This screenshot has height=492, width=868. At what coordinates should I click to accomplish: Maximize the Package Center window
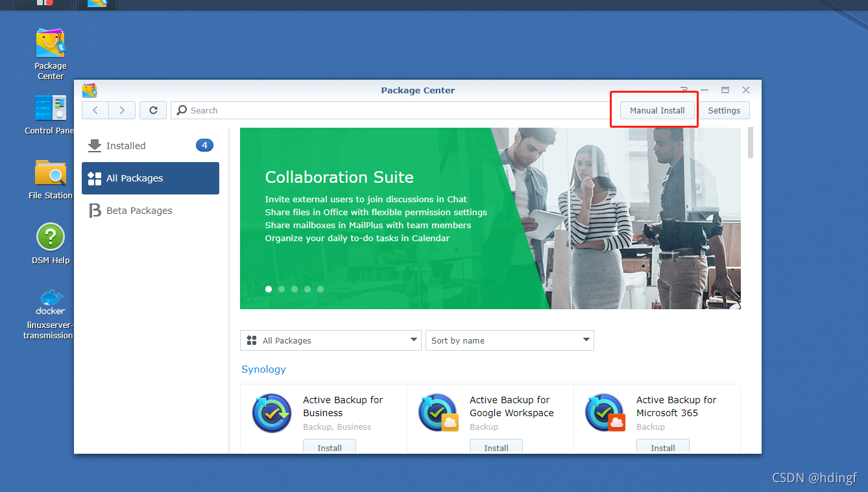pyautogui.click(x=725, y=90)
